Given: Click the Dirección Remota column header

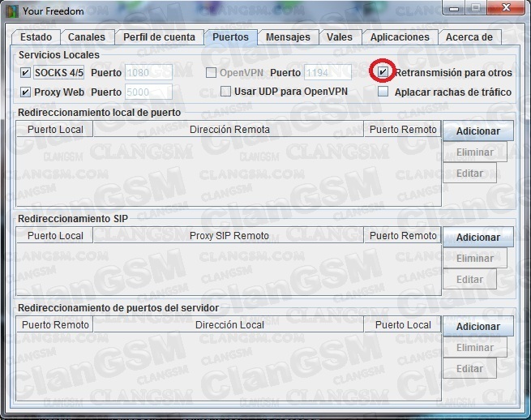Looking at the screenshot, I should coord(229,130).
